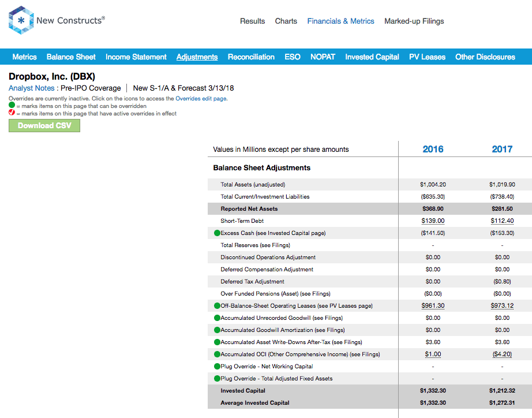Click green dot beside Accumulated OCI row
Image resolution: width=532 pixels, height=418 pixels.
pos(217,354)
